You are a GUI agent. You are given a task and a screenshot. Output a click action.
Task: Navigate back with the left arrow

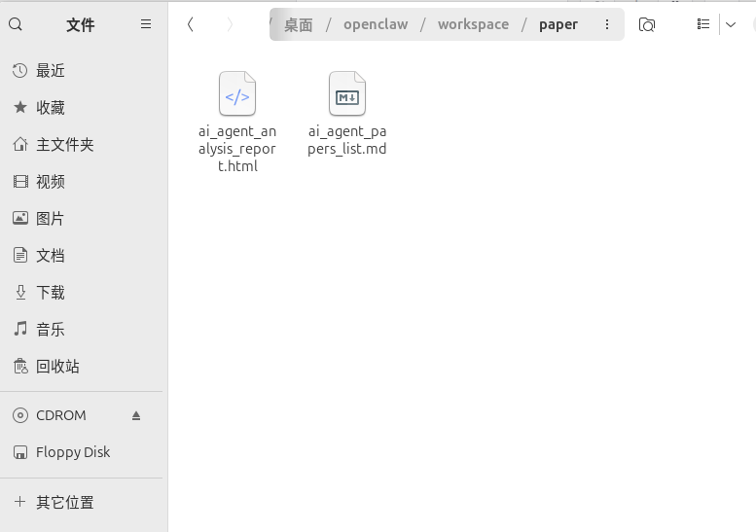pos(191,24)
